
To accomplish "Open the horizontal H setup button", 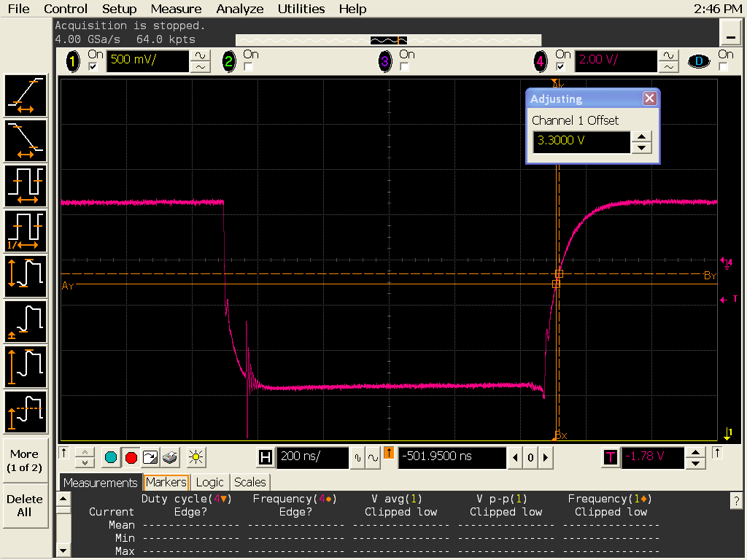I will coord(266,458).
